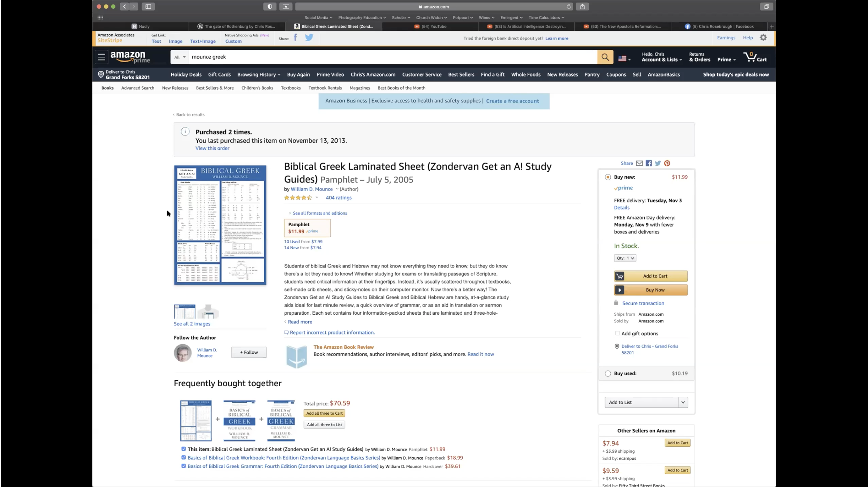Uncheck Basics of Biblical Greek Workbook checkbox
The width and height of the screenshot is (868, 487).
(x=184, y=457)
